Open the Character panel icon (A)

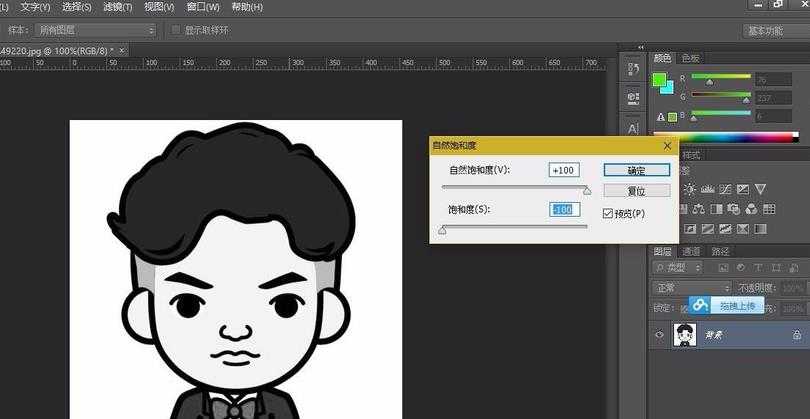click(x=632, y=127)
